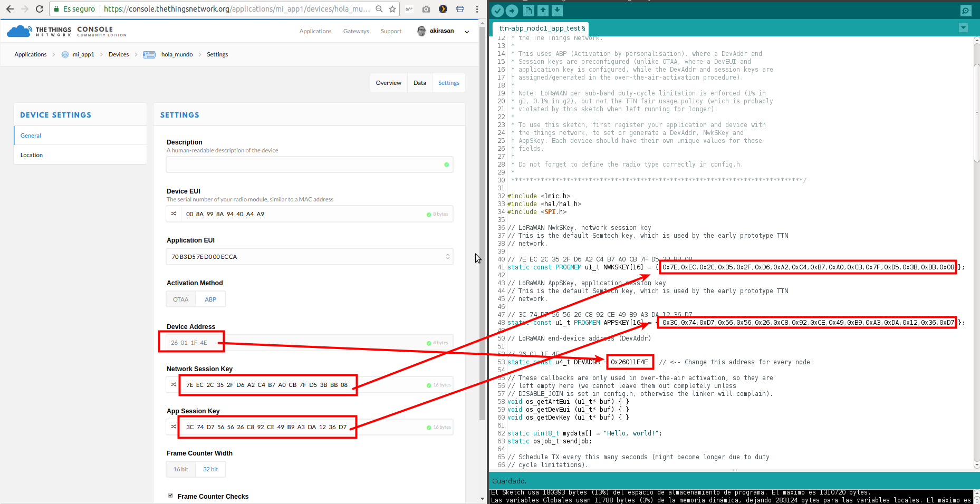Toggle the Frame Counter Checks checkbox

tap(170, 496)
